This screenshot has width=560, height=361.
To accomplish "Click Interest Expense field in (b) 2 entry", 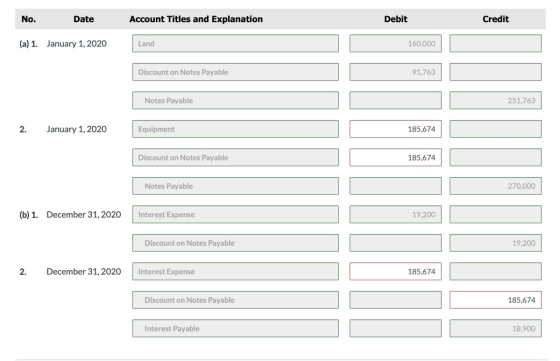I will point(235,271).
